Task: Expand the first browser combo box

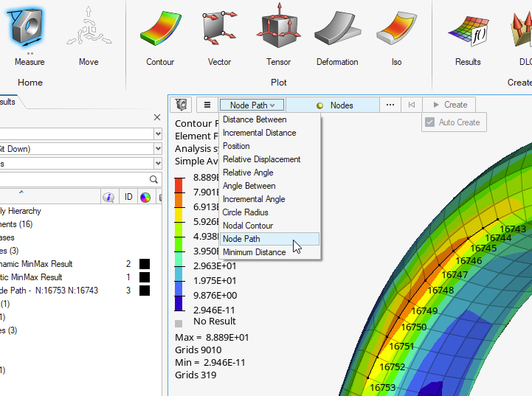Action: (x=158, y=133)
